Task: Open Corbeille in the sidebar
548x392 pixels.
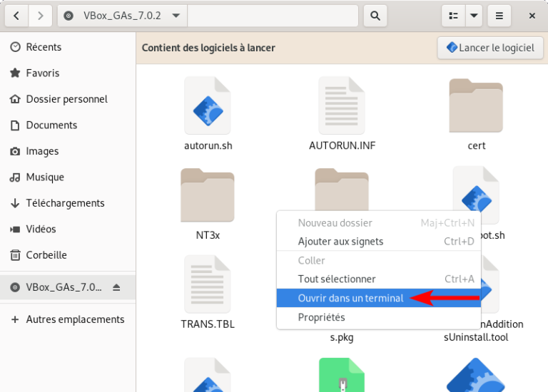Action: point(68,255)
